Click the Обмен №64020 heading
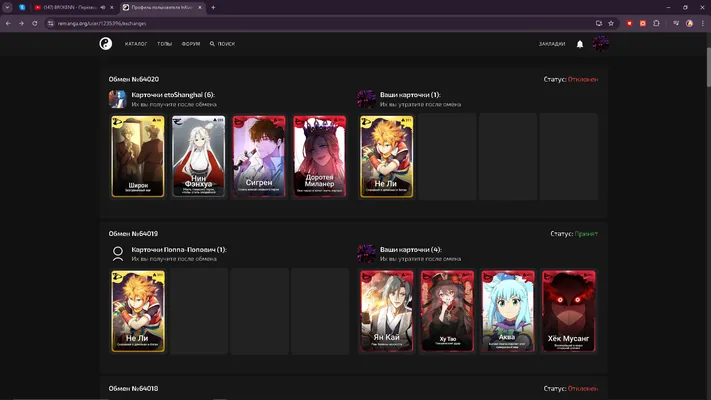 (x=134, y=79)
